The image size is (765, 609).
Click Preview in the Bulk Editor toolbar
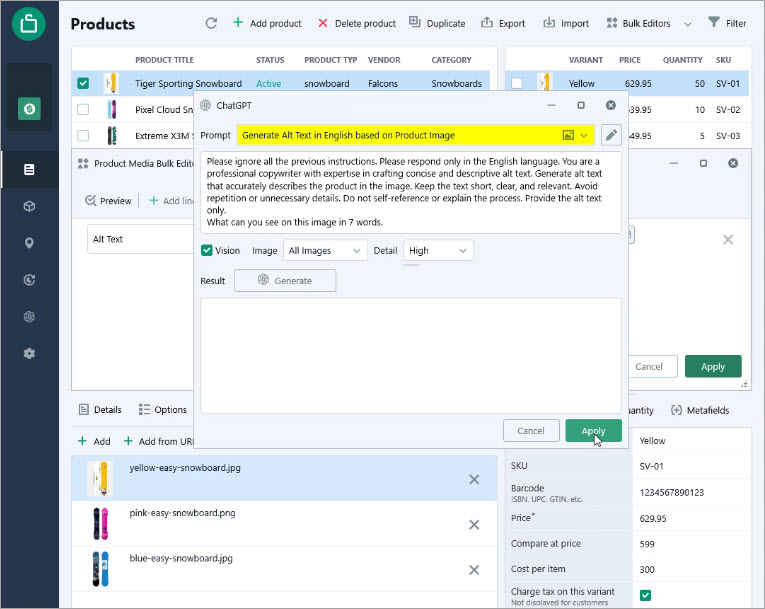pyautogui.click(x=108, y=201)
